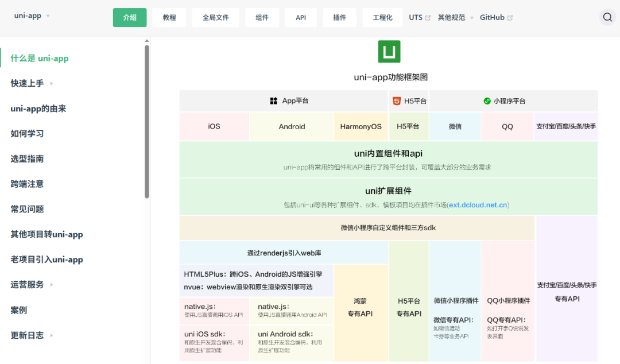Open the 工程化 tab

click(382, 17)
